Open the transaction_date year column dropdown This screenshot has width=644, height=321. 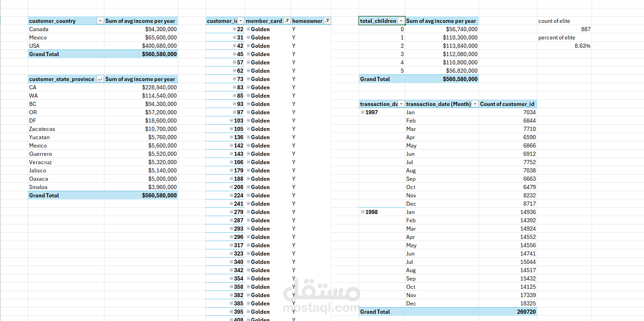(x=401, y=104)
